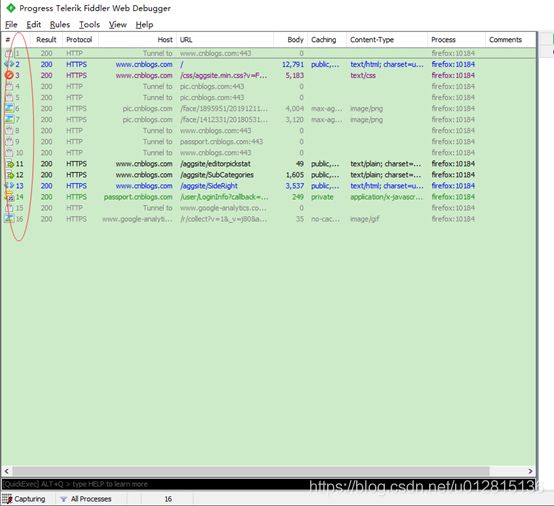This screenshot has width=554, height=506.
Task: Sort by the Host column header
Action: 137,40
